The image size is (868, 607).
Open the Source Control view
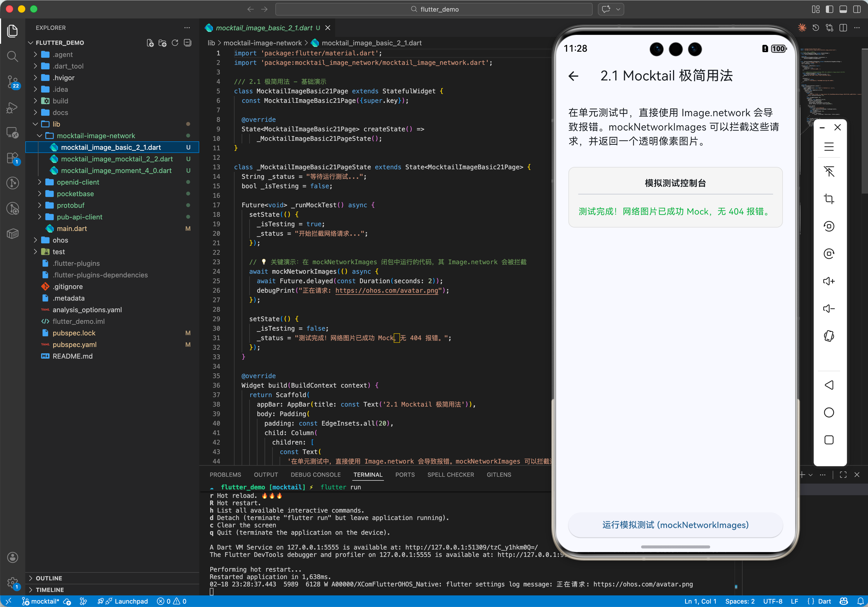12,81
